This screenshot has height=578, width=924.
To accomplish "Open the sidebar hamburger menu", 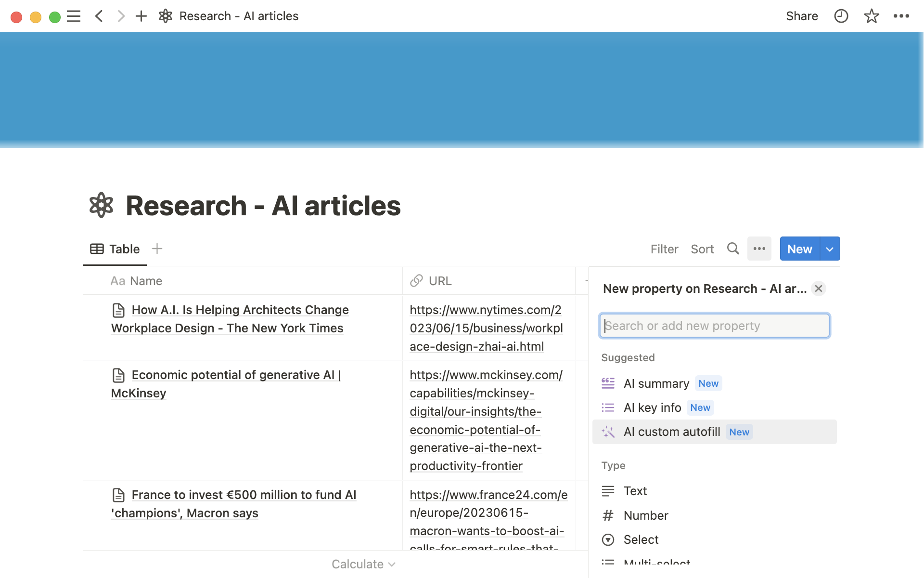I will tap(74, 16).
